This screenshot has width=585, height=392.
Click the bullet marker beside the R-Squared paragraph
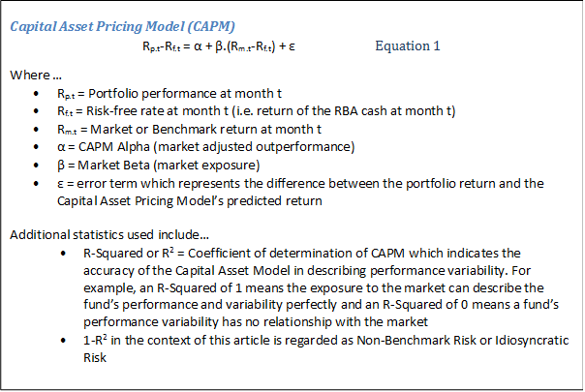(63, 254)
